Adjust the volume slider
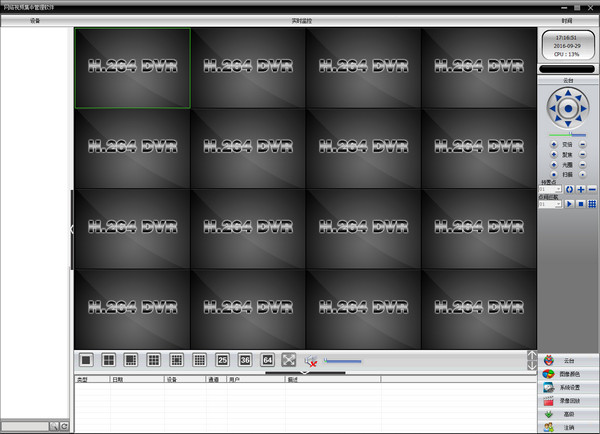The width and height of the screenshot is (600, 434). [342, 361]
